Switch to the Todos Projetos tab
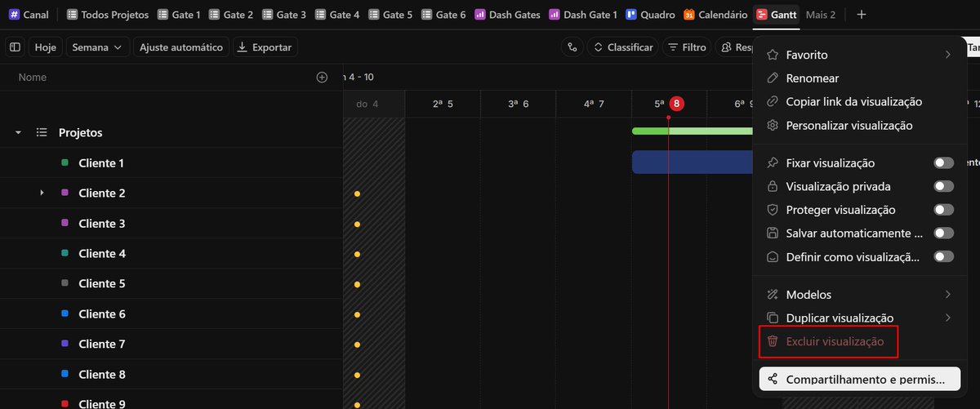 coord(108,15)
